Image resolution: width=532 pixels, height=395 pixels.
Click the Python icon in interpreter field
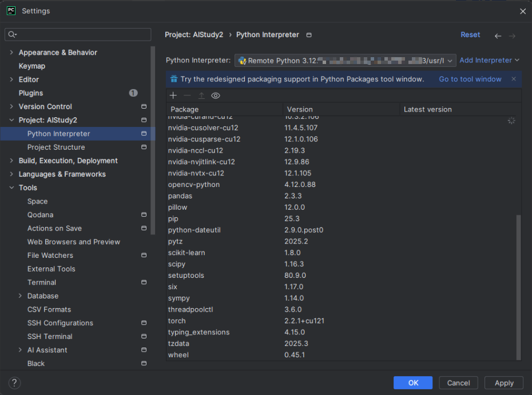pos(242,61)
